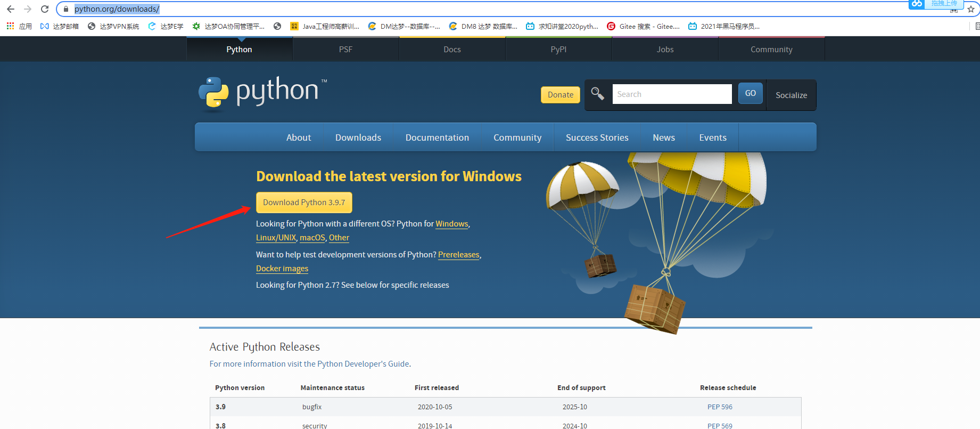Open the 求知讲堂2020pyth bookmark
The image size is (980, 429).
point(562,26)
